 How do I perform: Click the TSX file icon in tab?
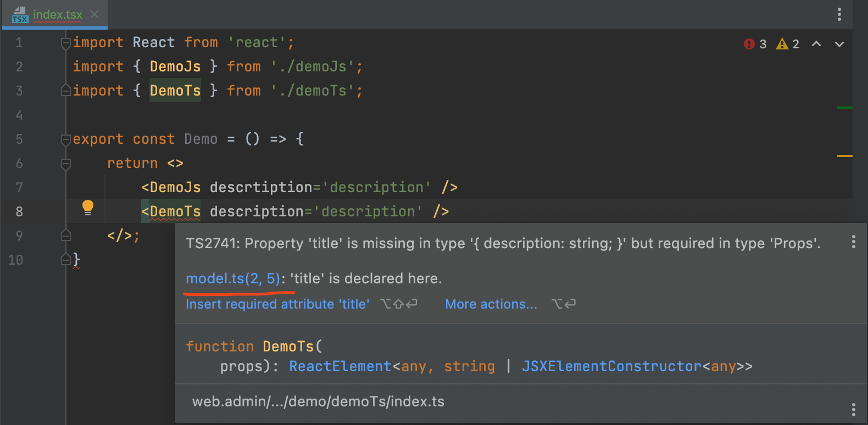pos(20,15)
